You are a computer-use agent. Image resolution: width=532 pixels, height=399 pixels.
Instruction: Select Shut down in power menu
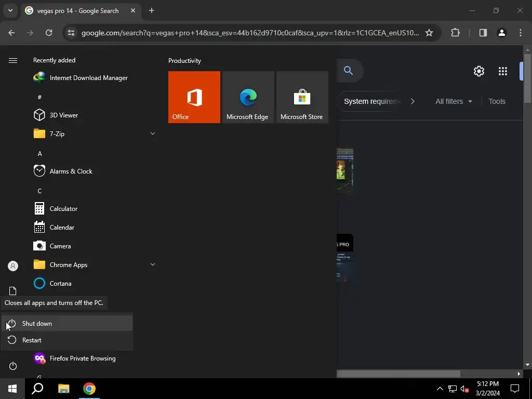[x=67, y=323]
